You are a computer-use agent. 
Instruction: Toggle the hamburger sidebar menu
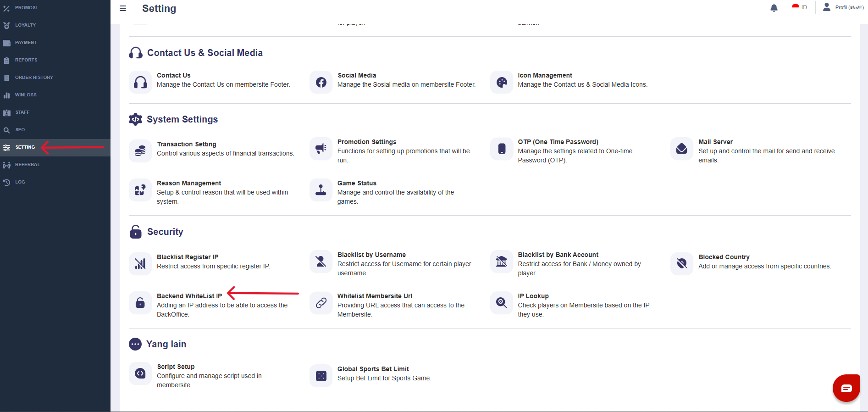pos(123,8)
